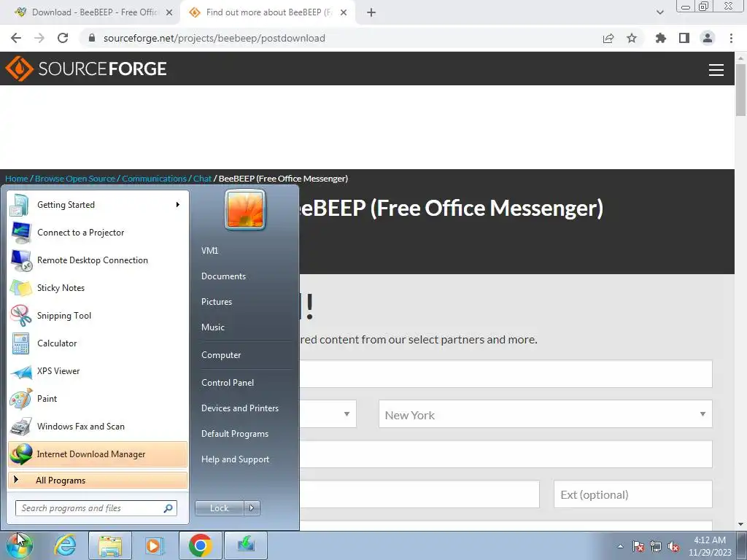Click the network tray icon
Image resolution: width=747 pixels, height=560 pixels.
[656, 546]
